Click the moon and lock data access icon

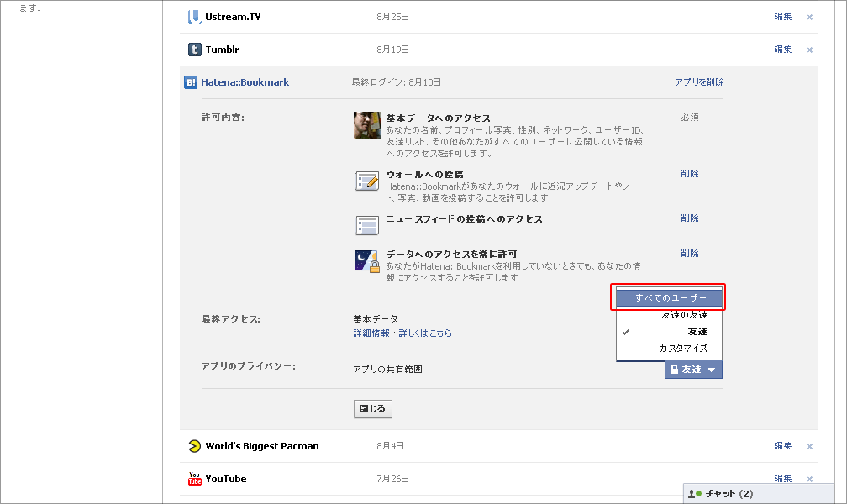(x=366, y=261)
